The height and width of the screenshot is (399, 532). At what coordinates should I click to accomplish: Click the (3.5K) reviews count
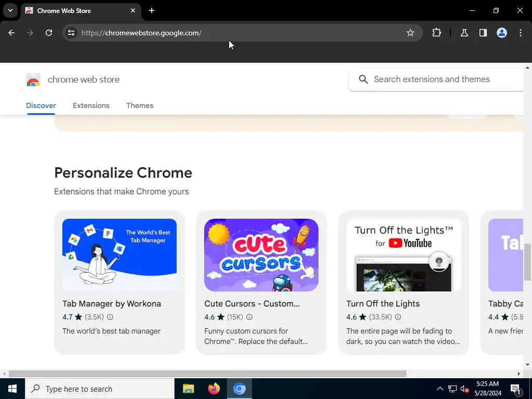click(x=95, y=317)
